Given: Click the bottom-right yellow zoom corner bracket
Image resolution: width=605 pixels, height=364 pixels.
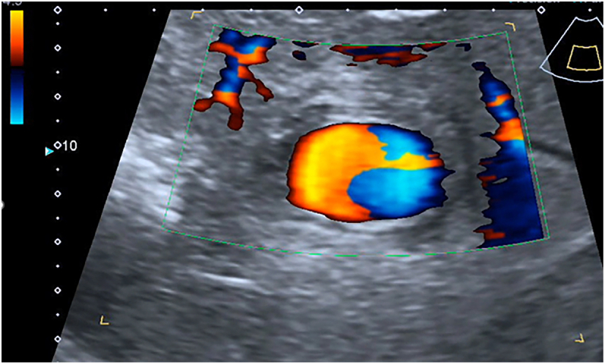Looking at the screenshot, I should tap(579, 338).
